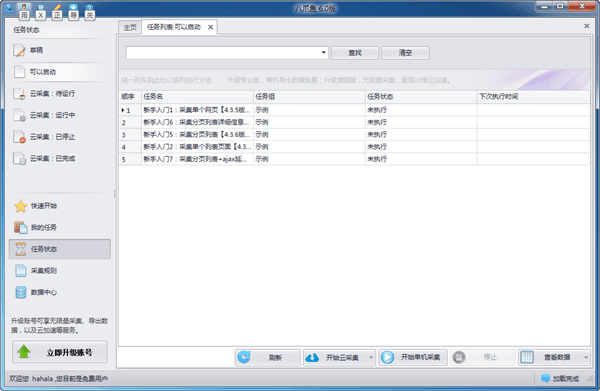The width and height of the screenshot is (600, 391).
Task: Click the 清空 clear button
Action: click(x=405, y=53)
